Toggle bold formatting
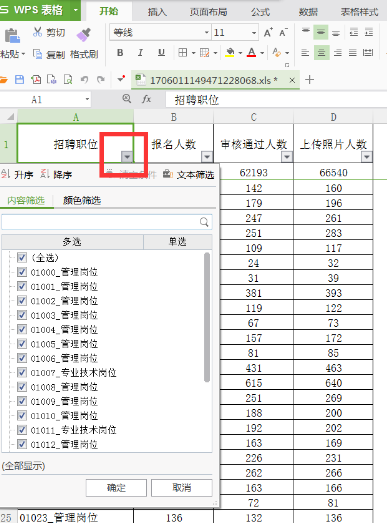 pos(120,53)
